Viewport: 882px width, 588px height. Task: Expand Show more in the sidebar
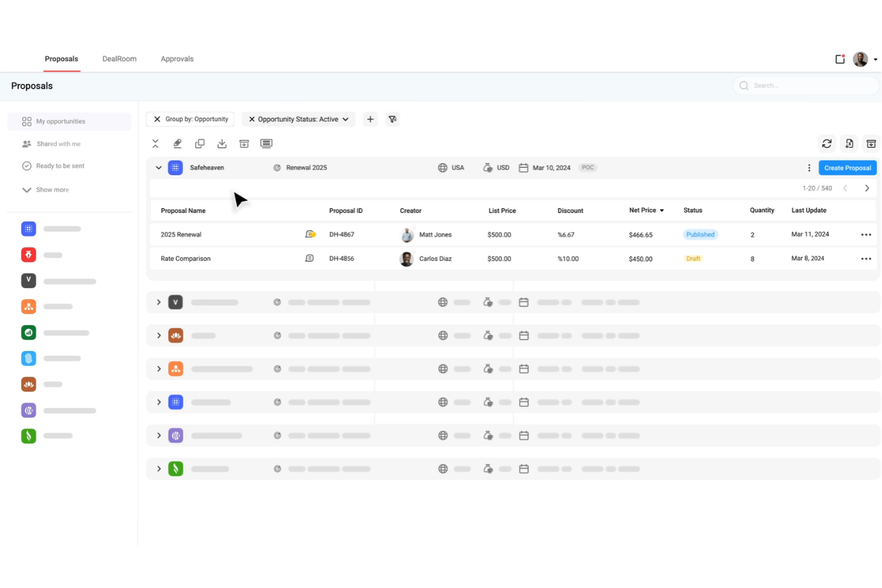click(52, 189)
